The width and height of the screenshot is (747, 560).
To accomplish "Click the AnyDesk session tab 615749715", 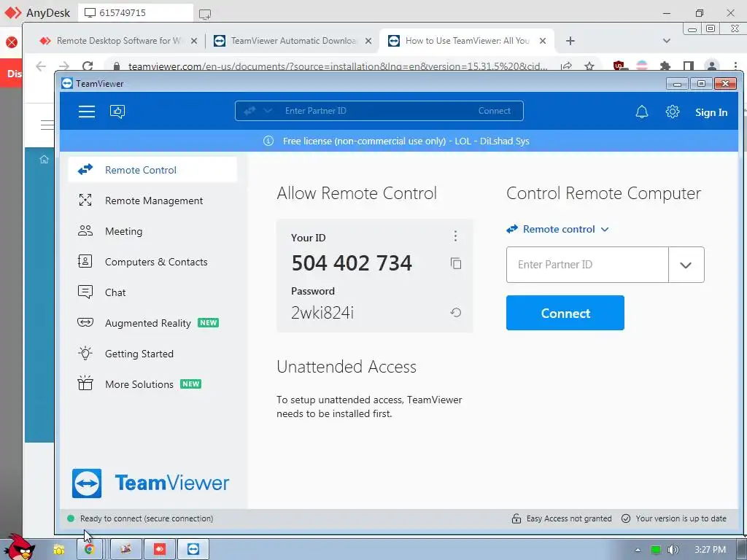I will pyautogui.click(x=136, y=13).
